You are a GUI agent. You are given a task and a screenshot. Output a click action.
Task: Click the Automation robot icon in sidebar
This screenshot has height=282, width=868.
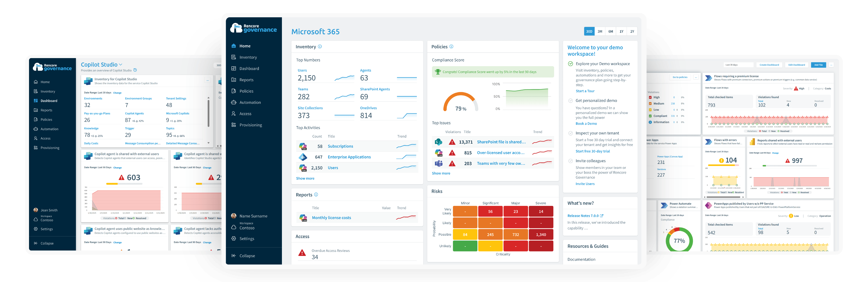[233, 102]
